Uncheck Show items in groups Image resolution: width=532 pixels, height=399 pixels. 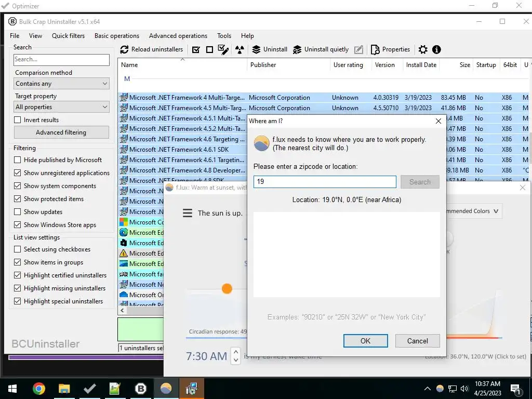pyautogui.click(x=17, y=262)
